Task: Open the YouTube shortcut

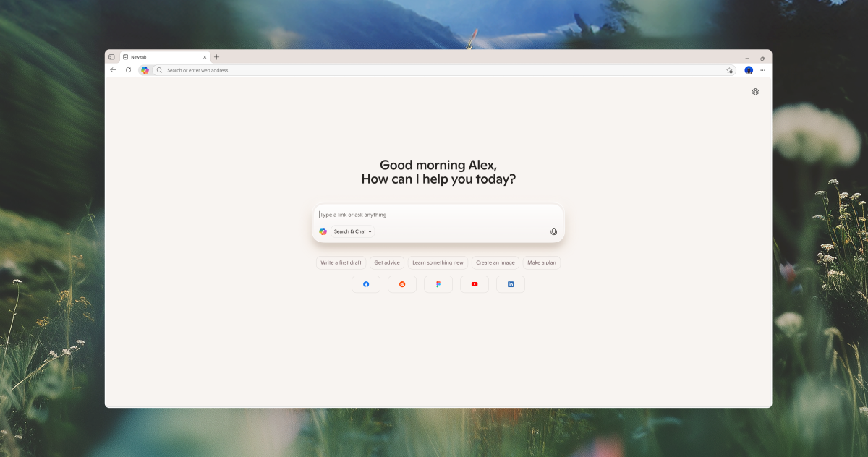Action: pos(475,284)
